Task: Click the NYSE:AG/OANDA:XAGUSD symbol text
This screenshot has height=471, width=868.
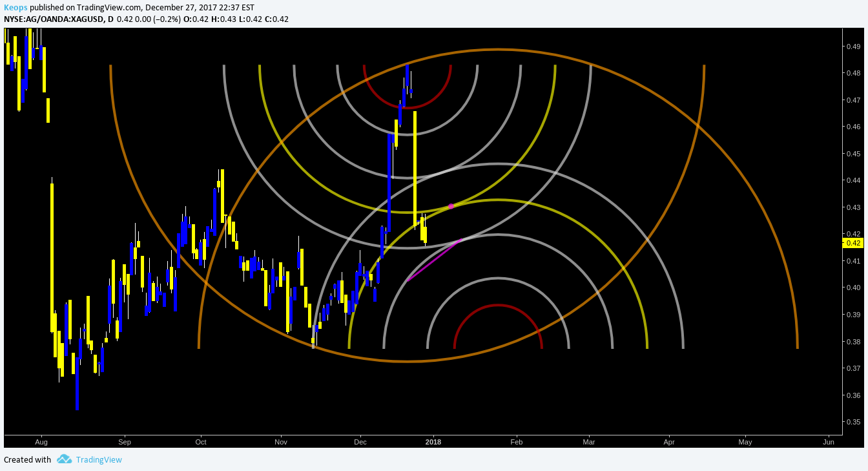Action: (54, 19)
